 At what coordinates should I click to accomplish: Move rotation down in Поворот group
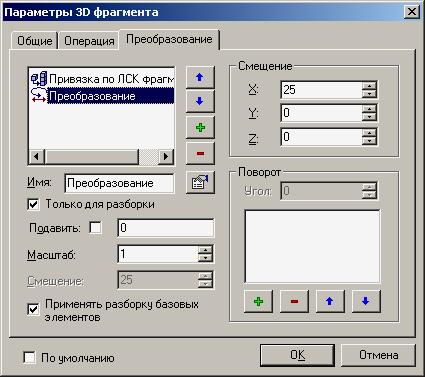pos(366,302)
